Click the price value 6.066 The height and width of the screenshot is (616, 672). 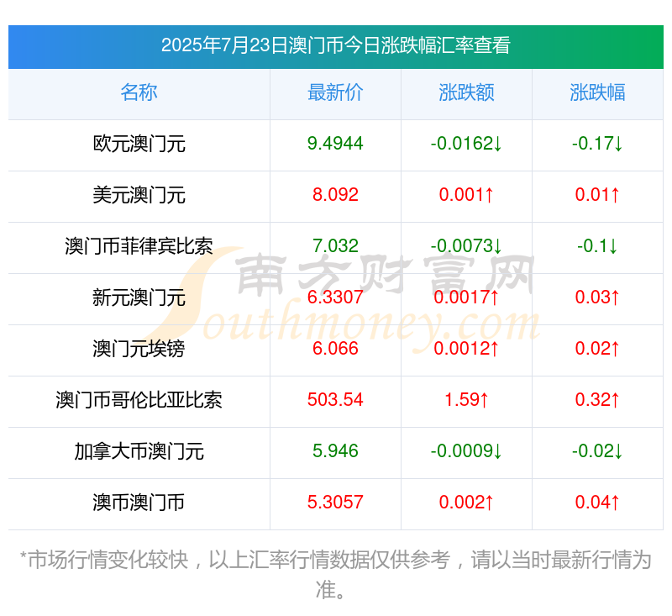point(335,349)
